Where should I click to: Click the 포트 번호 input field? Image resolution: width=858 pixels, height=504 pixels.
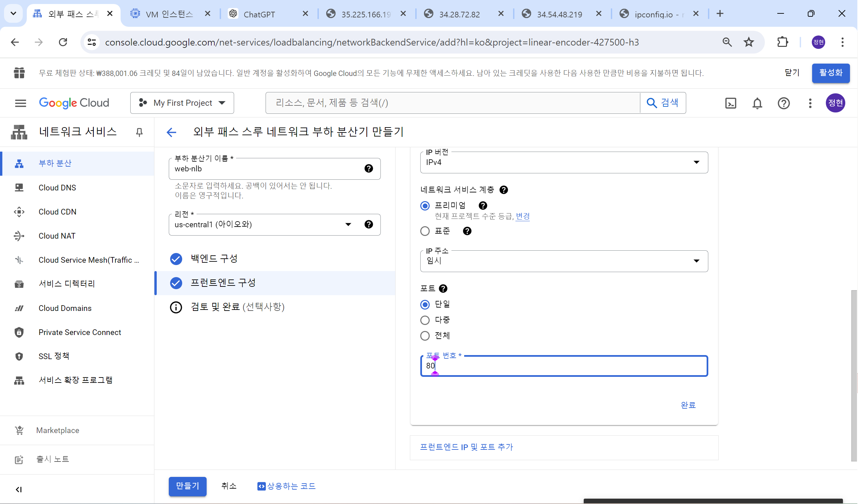564,366
